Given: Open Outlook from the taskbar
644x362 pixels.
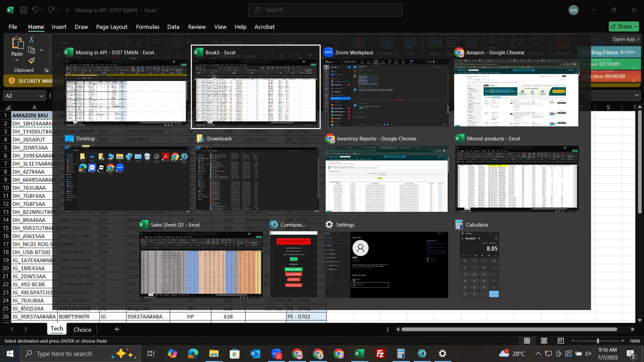Looking at the screenshot, I should point(256,354).
